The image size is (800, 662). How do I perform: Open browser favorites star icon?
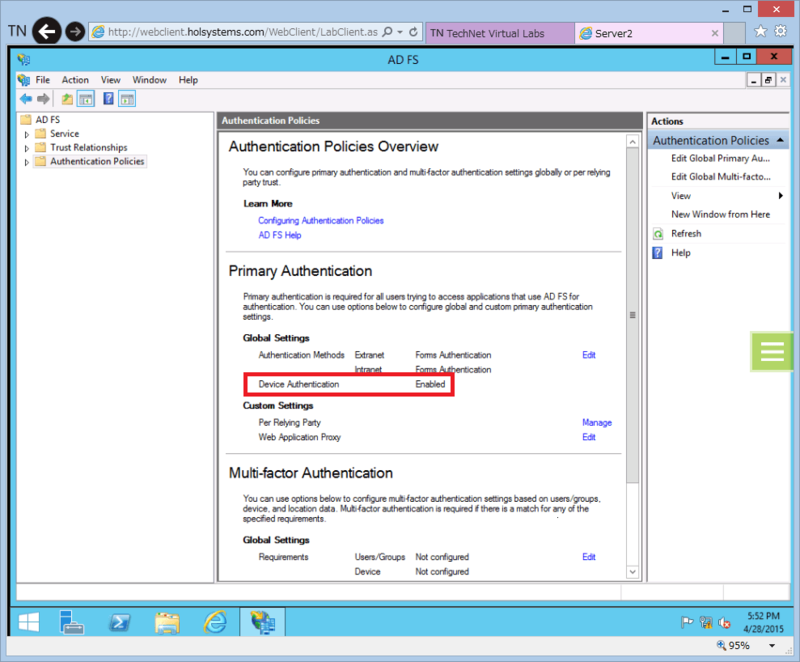coord(760,31)
